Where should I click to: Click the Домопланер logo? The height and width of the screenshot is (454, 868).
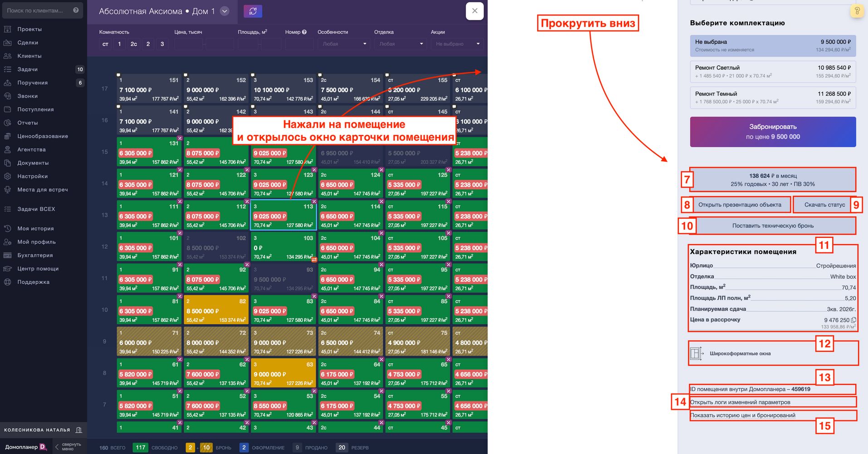pos(26,447)
